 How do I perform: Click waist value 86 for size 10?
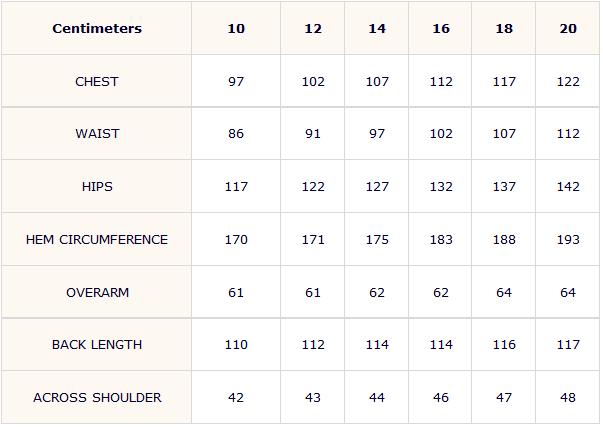click(236, 134)
